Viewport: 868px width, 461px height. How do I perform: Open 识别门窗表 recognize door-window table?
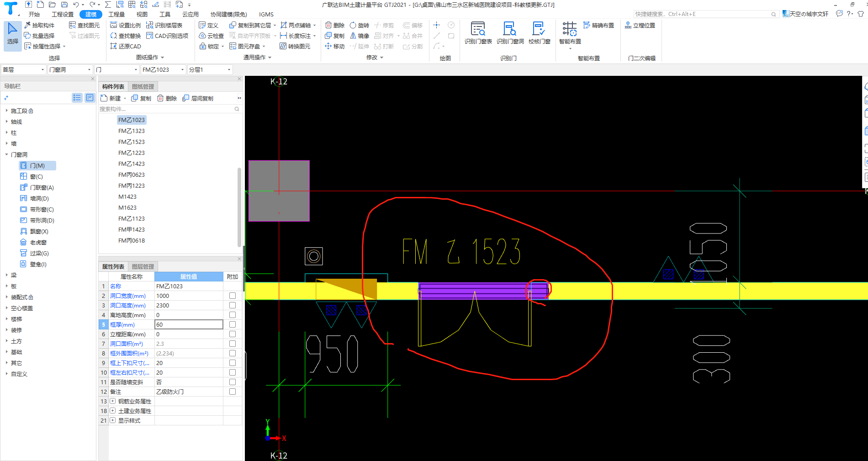(x=478, y=33)
